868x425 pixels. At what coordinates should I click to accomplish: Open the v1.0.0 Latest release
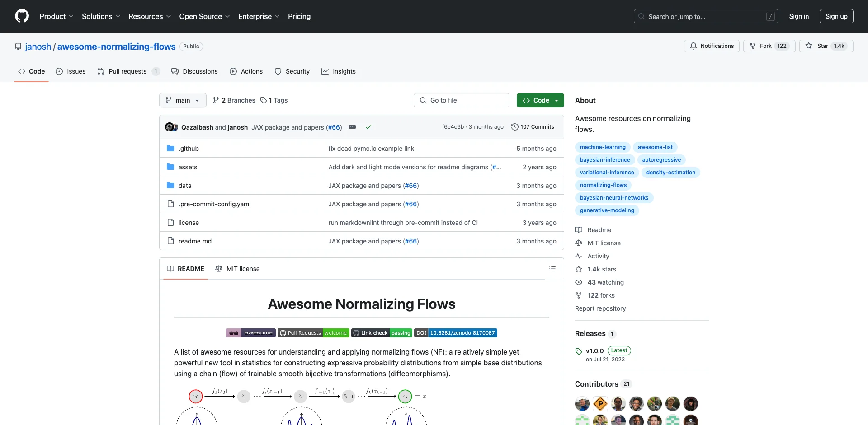point(603,355)
